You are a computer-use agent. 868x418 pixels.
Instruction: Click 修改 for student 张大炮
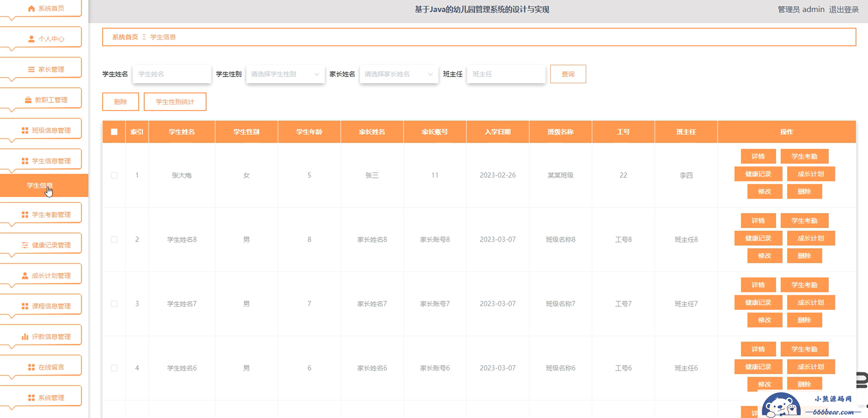[764, 192]
